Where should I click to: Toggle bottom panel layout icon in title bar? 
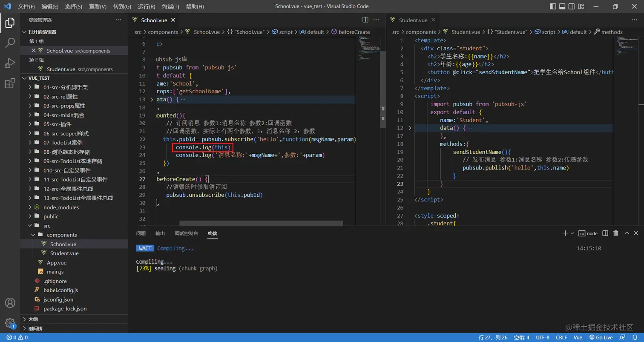tap(562, 6)
